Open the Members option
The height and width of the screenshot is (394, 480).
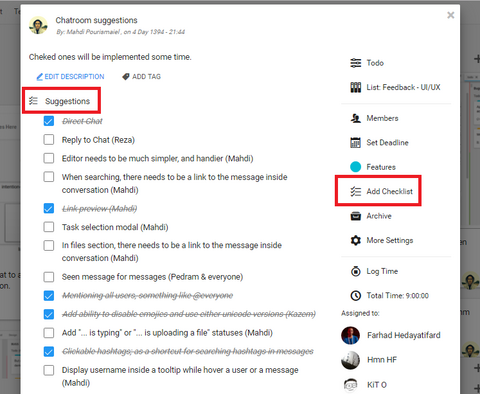click(382, 118)
